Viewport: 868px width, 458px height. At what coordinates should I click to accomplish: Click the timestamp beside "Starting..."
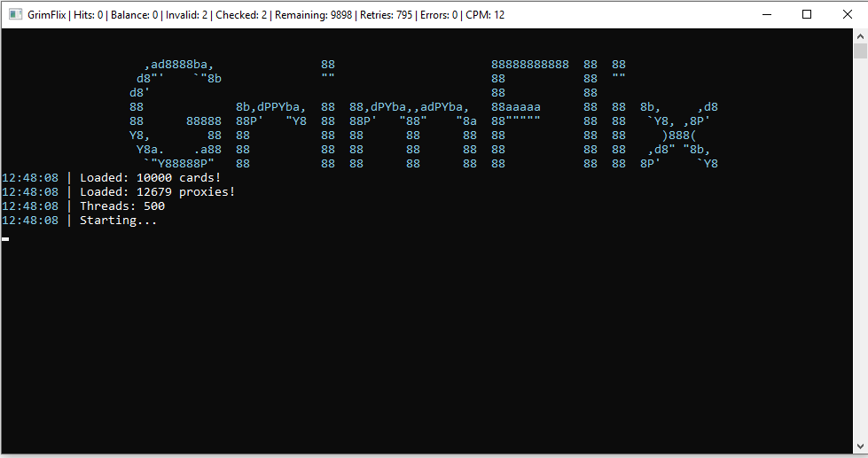(x=30, y=221)
